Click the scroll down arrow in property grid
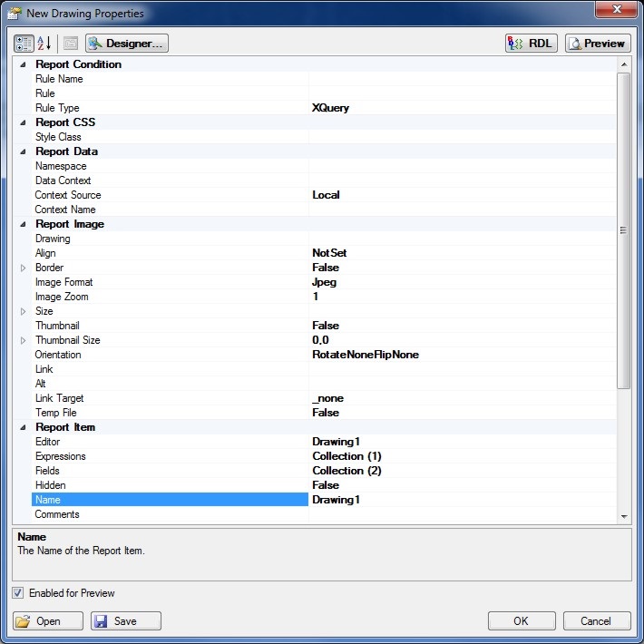This screenshot has height=644, width=644. point(623,516)
